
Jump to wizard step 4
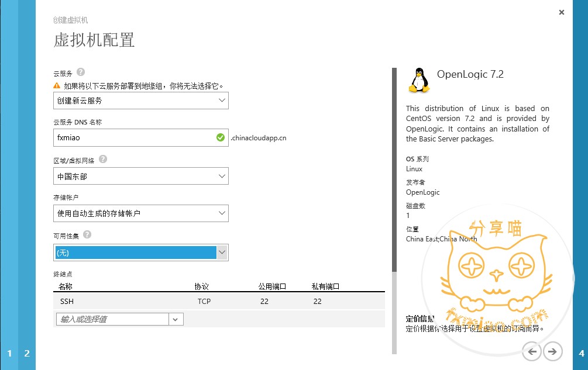point(582,353)
